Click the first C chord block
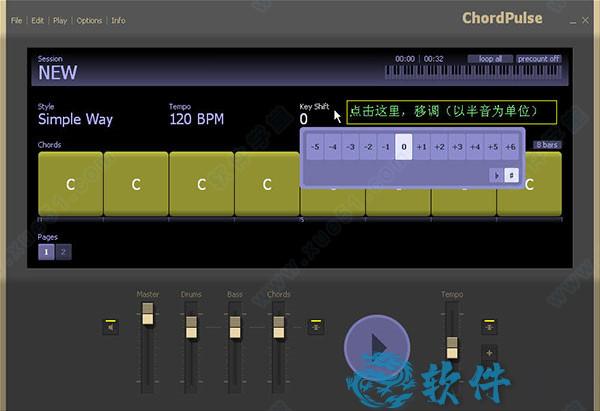Viewport: 600px width, 411px height. (70, 184)
